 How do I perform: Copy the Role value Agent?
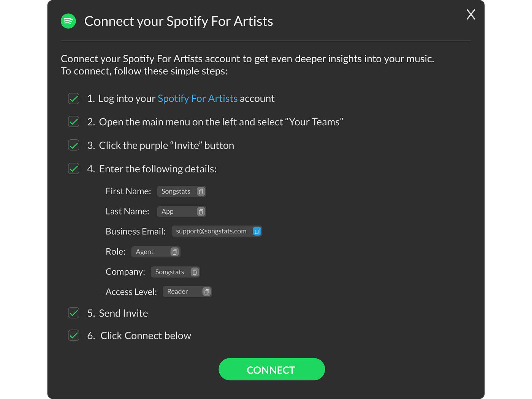point(175,252)
